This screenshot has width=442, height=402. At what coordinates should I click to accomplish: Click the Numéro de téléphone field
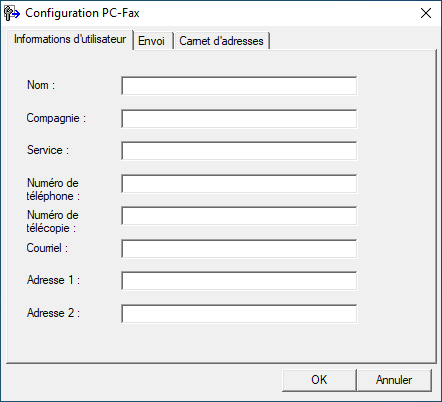click(x=239, y=183)
